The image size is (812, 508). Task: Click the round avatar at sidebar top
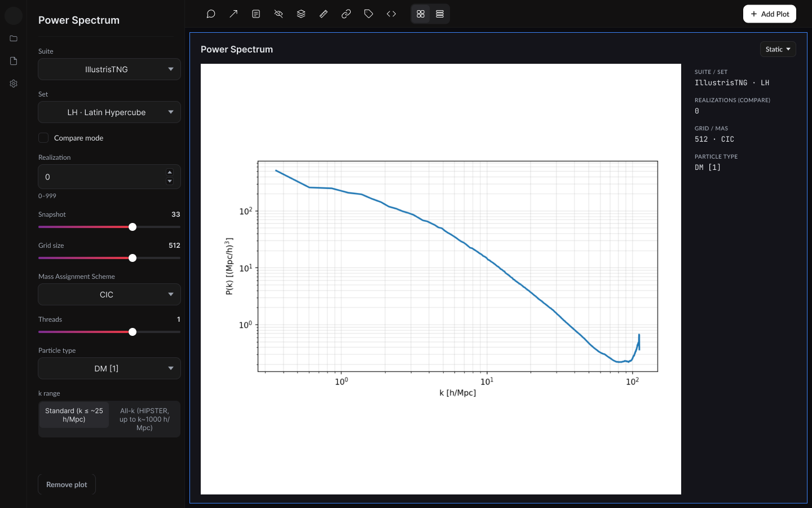(14, 15)
